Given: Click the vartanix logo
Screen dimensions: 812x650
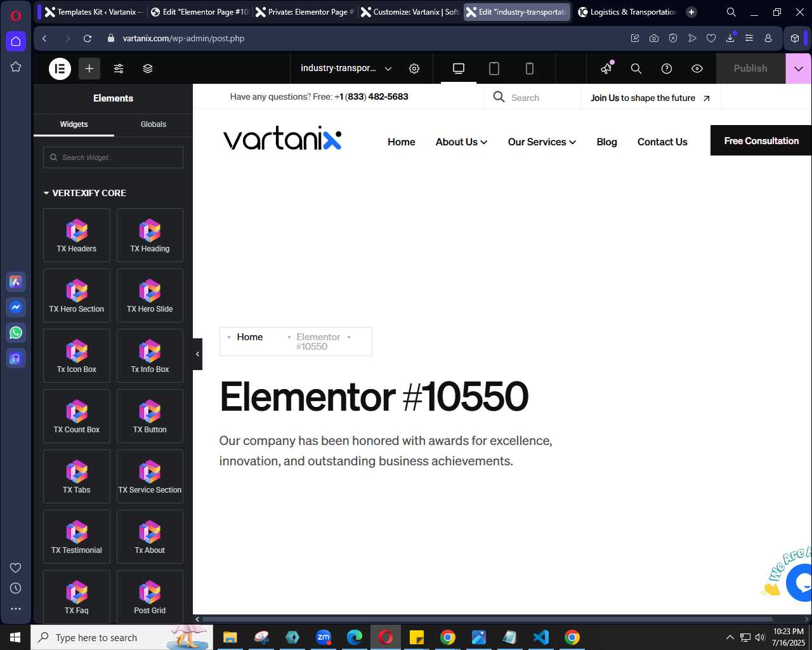Looking at the screenshot, I should coord(282,138).
